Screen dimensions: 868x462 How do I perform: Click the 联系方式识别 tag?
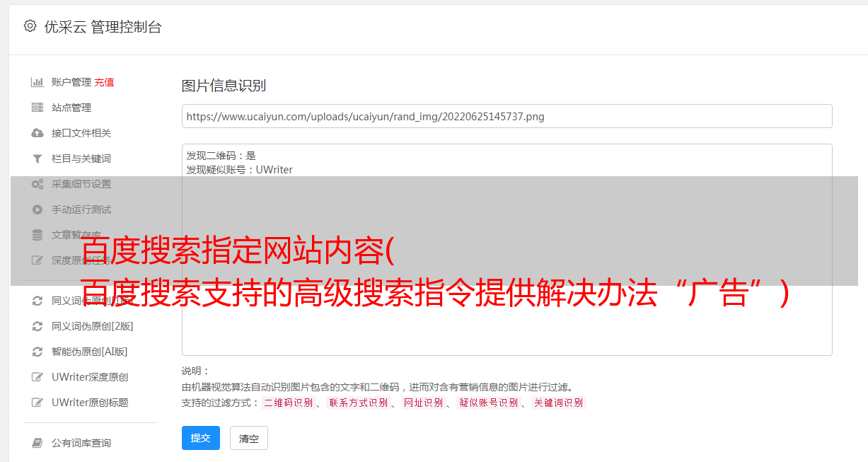(x=358, y=403)
